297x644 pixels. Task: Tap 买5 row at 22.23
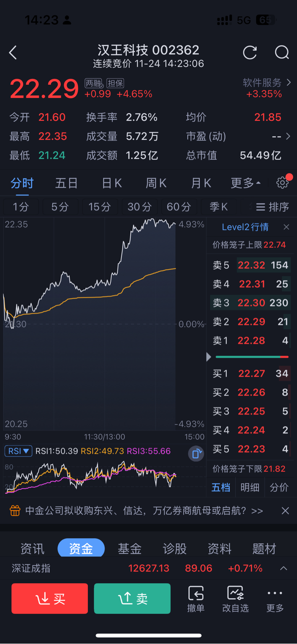coord(250,449)
